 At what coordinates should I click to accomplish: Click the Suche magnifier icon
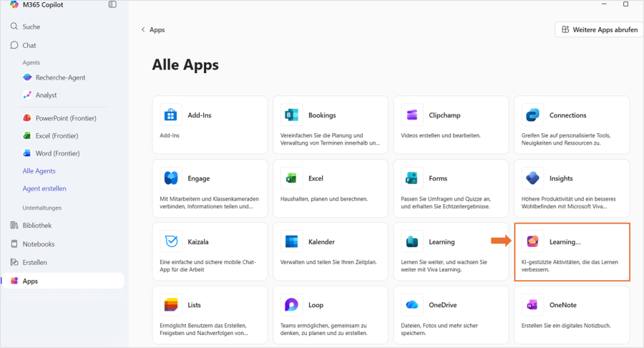14,26
